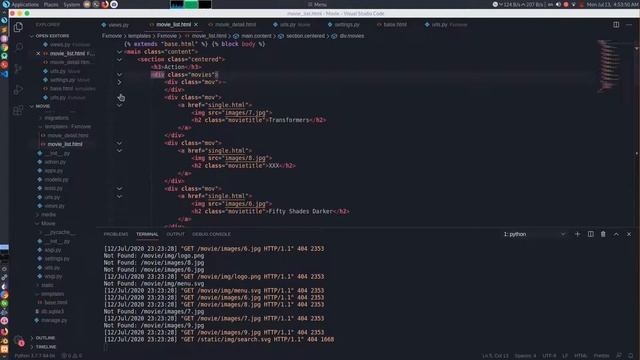This screenshot has height=360, width=640.
Task: Open the DEBUG CONSOLE panel tab
Action: click(x=211, y=234)
